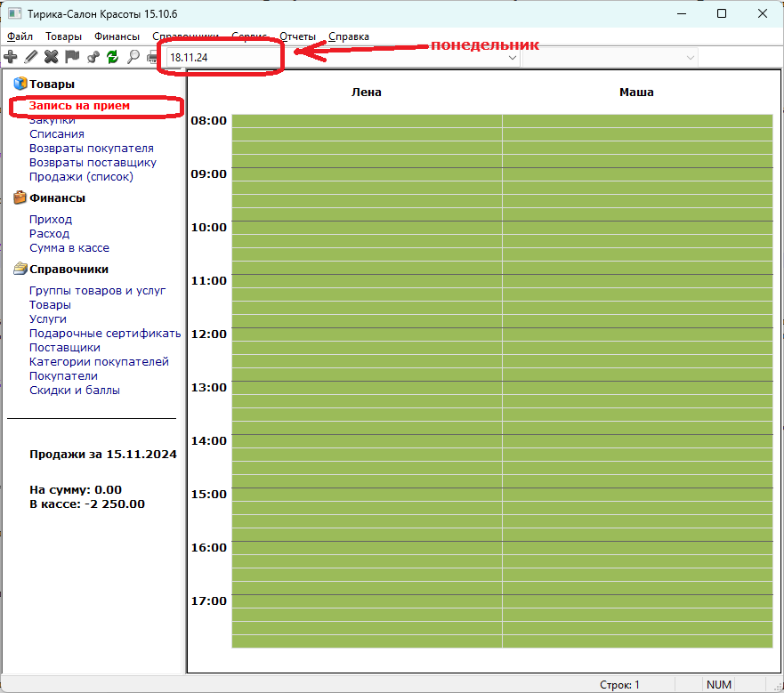This screenshot has height=693, width=784.
Task: Click the plus icon to add a record
Action: [x=11, y=57]
